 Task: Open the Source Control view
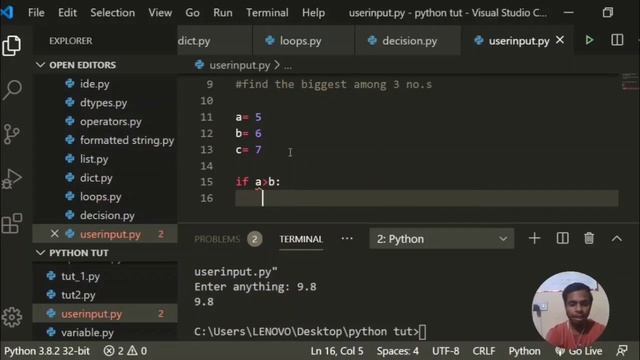pyautogui.click(x=11, y=134)
